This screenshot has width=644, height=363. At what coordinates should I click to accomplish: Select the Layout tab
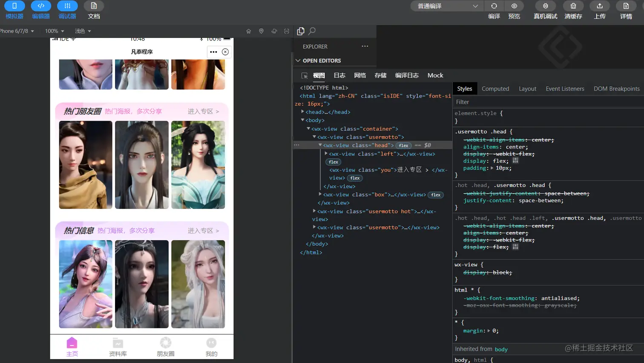pos(527,89)
